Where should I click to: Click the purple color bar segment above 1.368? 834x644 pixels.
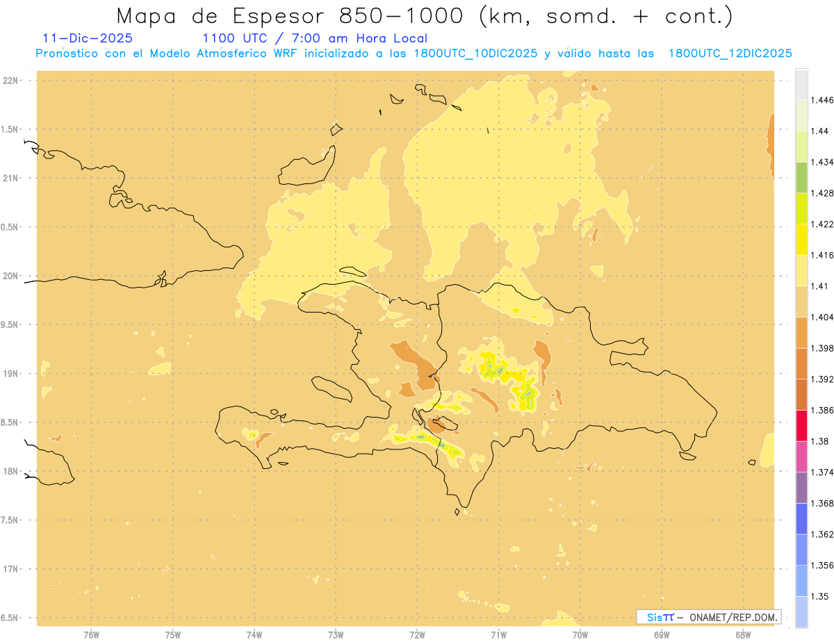pyautogui.click(x=801, y=488)
